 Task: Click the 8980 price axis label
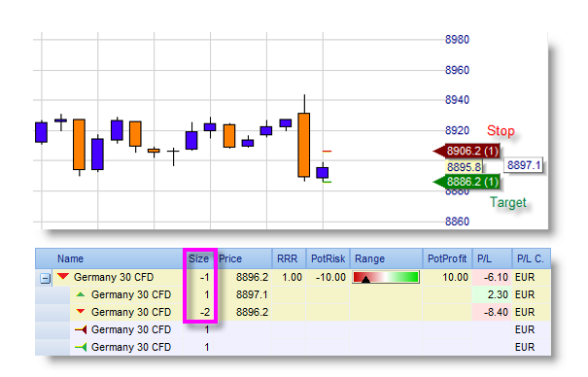click(x=457, y=39)
